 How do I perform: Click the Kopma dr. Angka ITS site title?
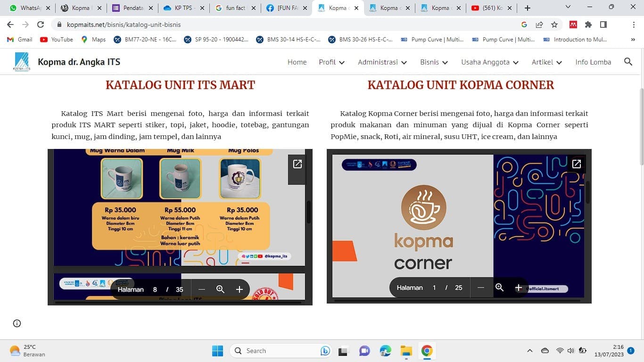(79, 62)
